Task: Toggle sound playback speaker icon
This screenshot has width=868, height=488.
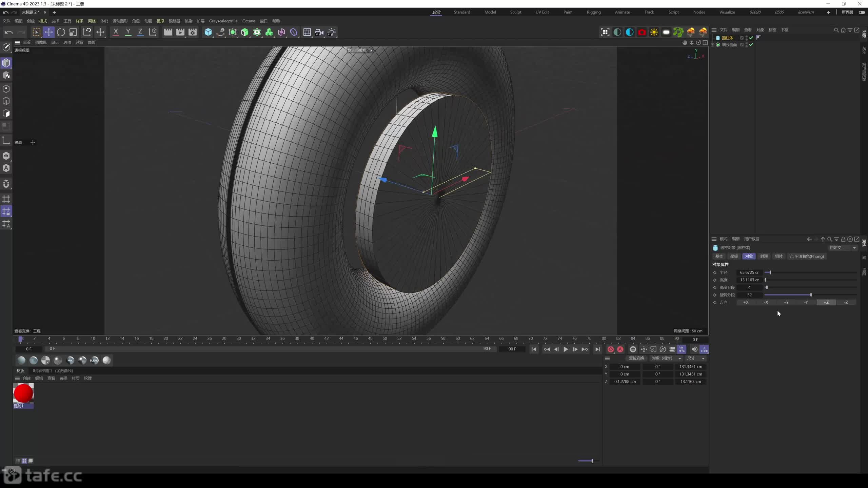Action: tap(694, 349)
